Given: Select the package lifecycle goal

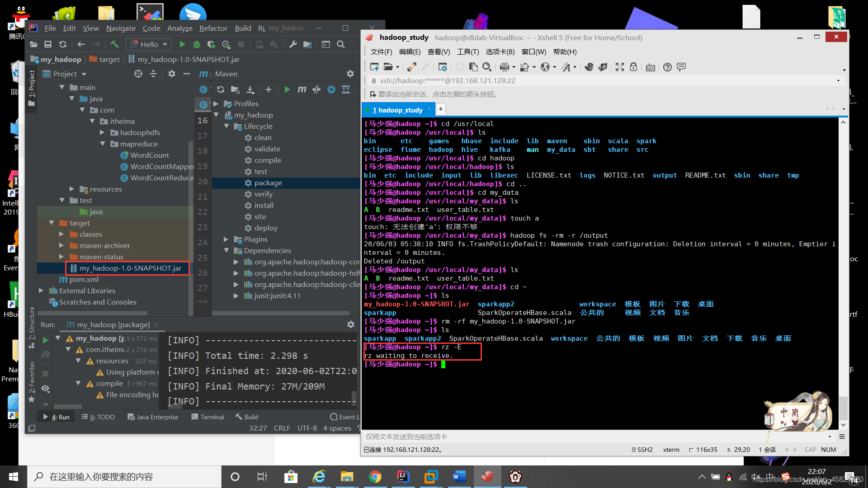Looking at the screenshot, I should pyautogui.click(x=268, y=183).
